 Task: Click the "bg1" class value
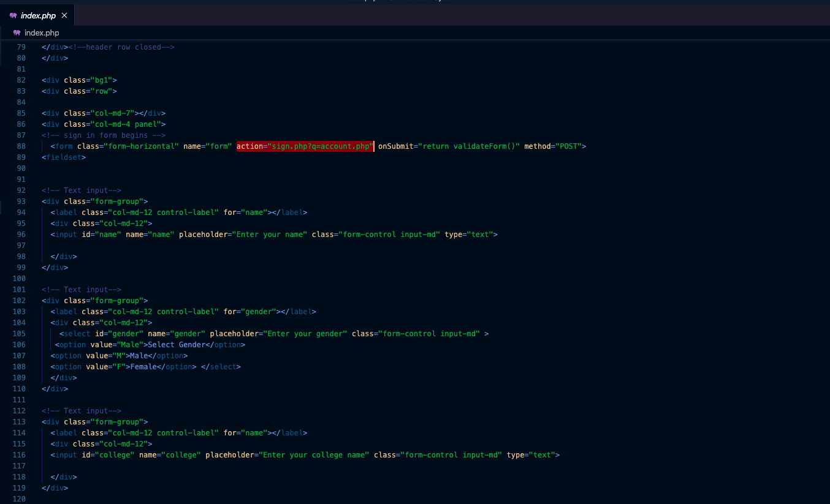tap(101, 80)
